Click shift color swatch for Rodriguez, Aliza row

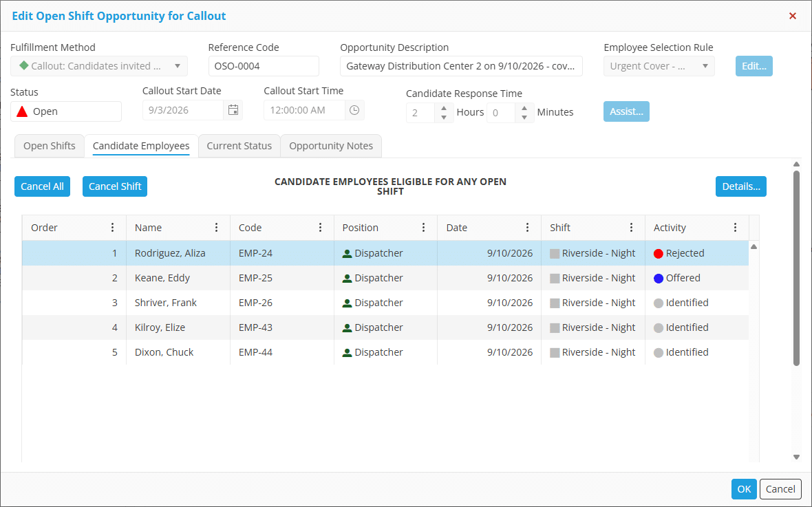click(x=555, y=254)
